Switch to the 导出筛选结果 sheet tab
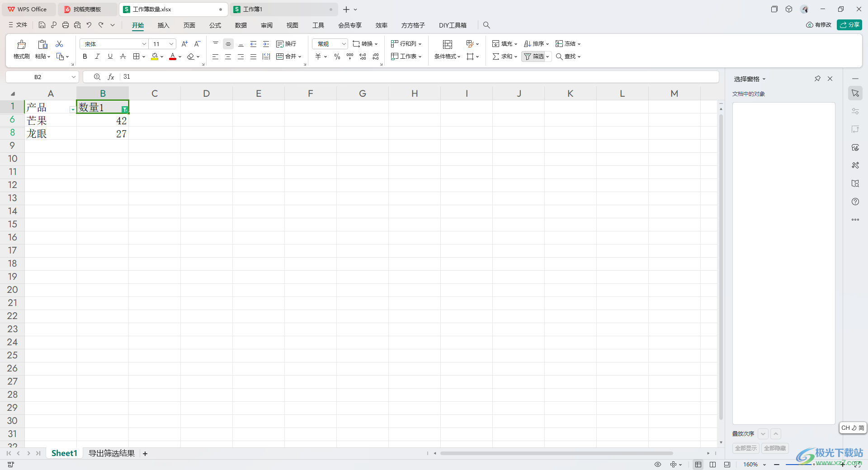Viewport: 868px width, 470px height. click(x=112, y=453)
